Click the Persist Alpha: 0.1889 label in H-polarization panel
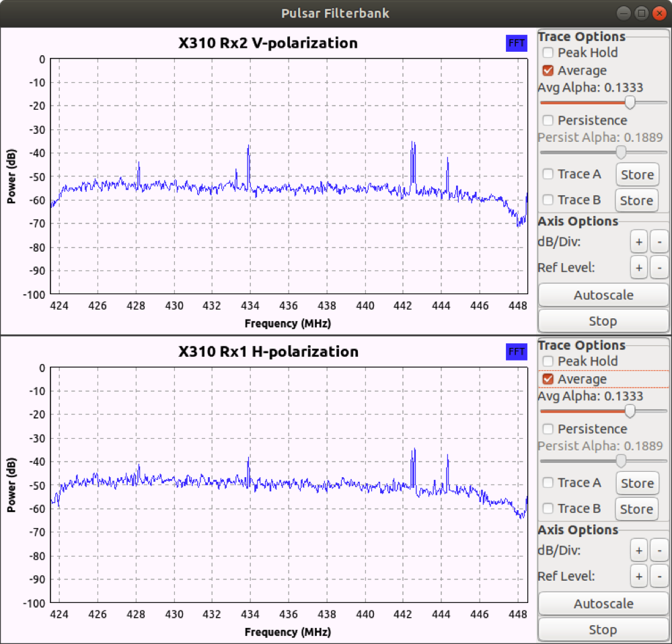672x644 pixels. pyautogui.click(x=600, y=446)
